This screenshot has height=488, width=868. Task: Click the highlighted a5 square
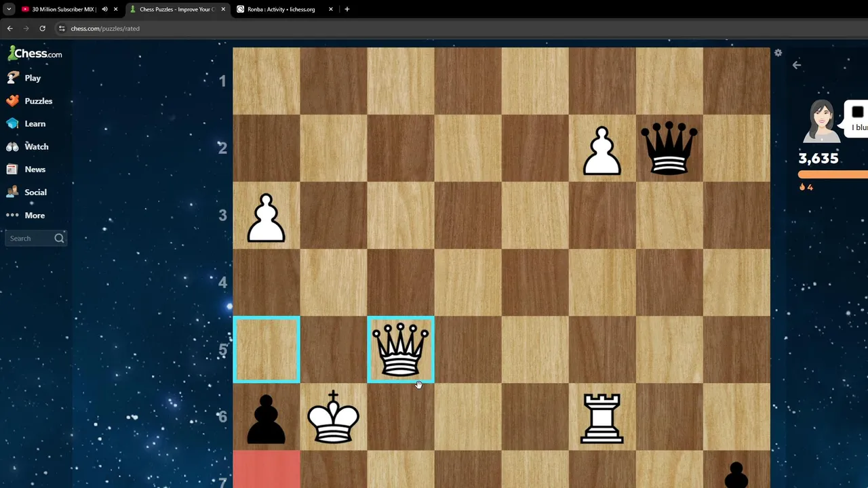(267, 350)
